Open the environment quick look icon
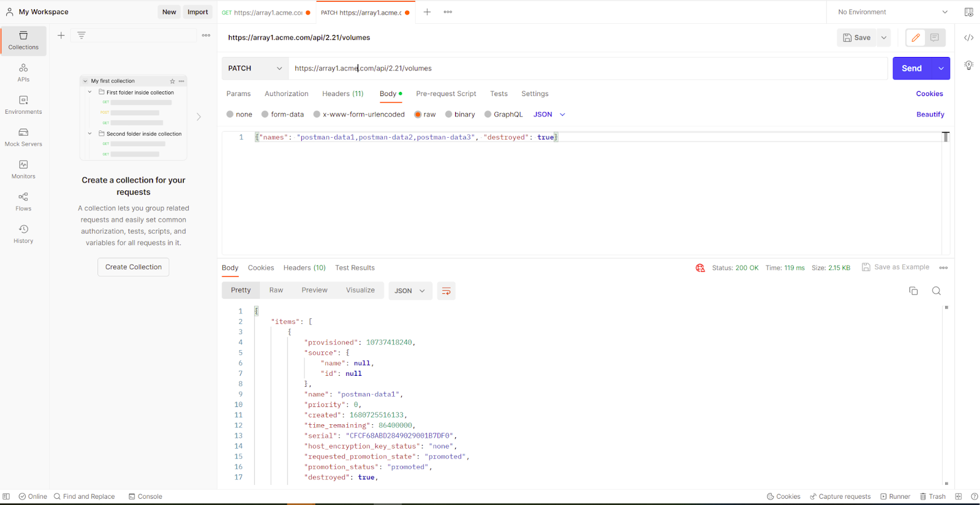980x505 pixels. pyautogui.click(x=968, y=12)
